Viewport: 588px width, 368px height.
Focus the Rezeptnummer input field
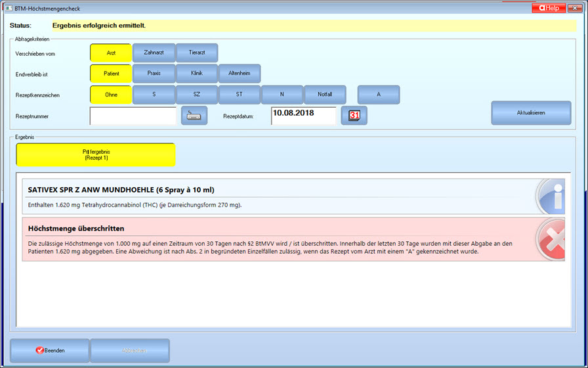(x=133, y=116)
